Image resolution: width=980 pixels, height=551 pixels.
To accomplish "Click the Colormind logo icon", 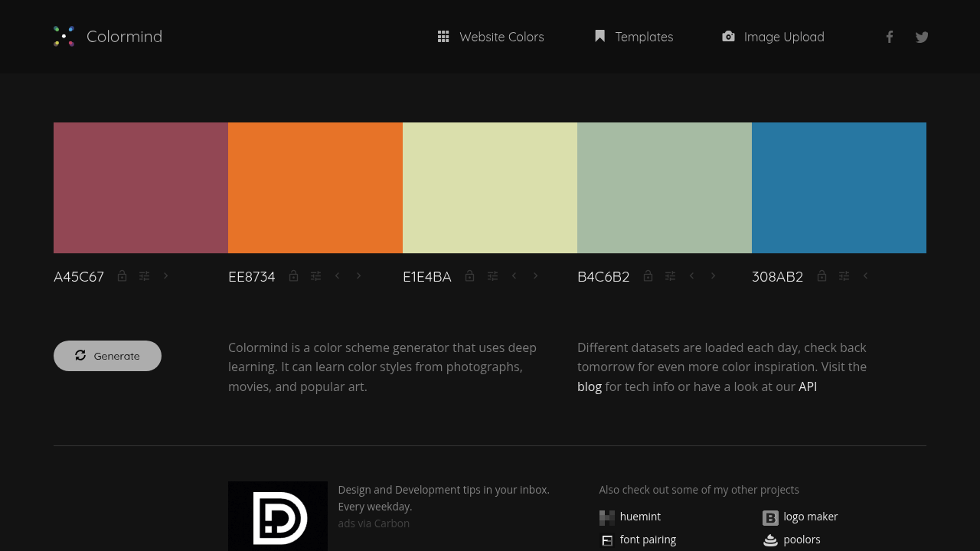I will pos(64,37).
